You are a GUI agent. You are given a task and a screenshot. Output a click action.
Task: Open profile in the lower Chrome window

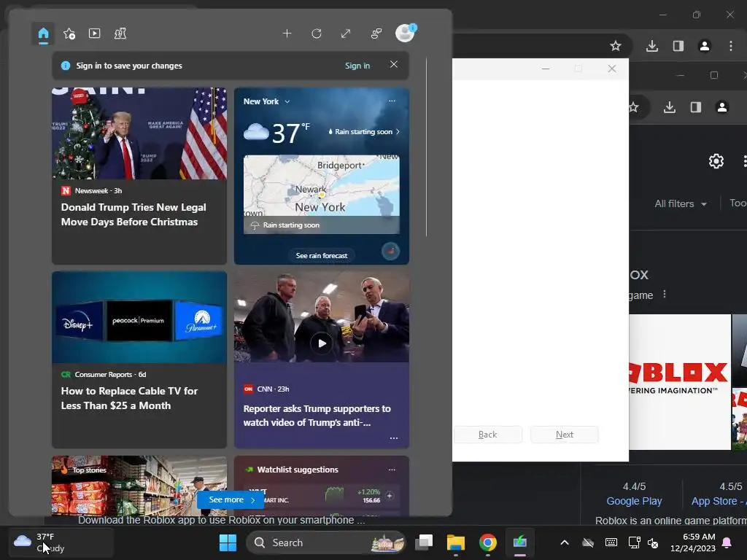(722, 107)
